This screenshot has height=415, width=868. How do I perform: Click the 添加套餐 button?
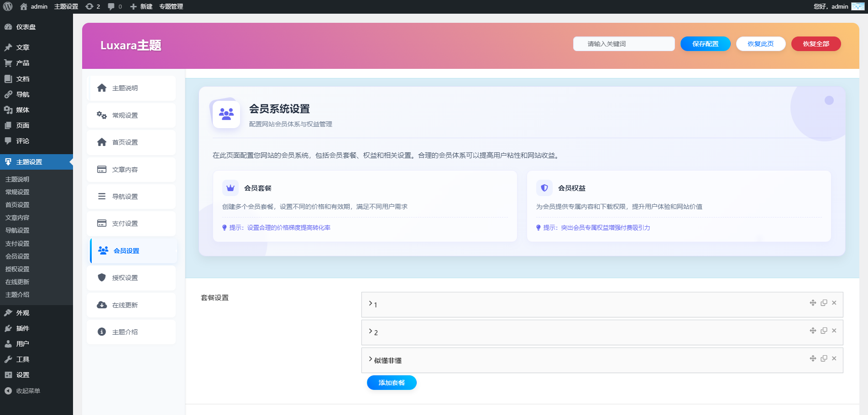[x=391, y=383]
